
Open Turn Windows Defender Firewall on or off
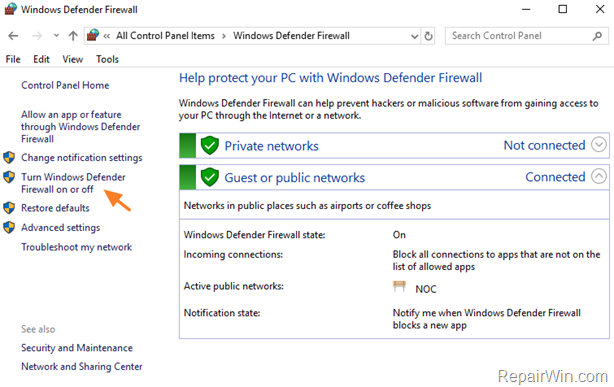click(73, 183)
